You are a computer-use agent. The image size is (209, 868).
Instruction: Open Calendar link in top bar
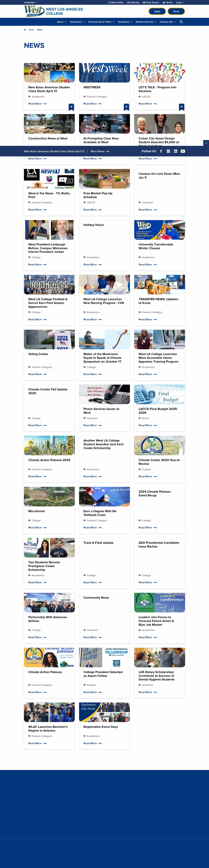coord(133,2)
